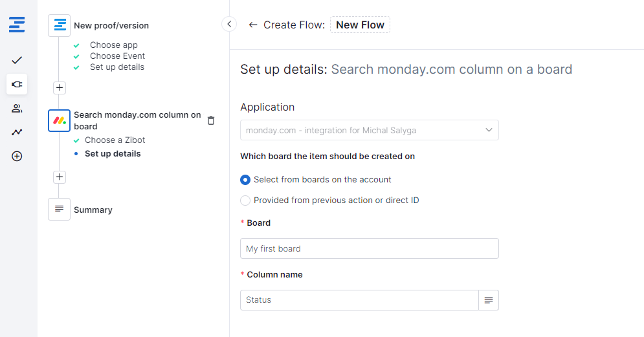Select the integrations plug icon in sidebar
Image resolution: width=644 pixels, height=337 pixels.
click(17, 84)
